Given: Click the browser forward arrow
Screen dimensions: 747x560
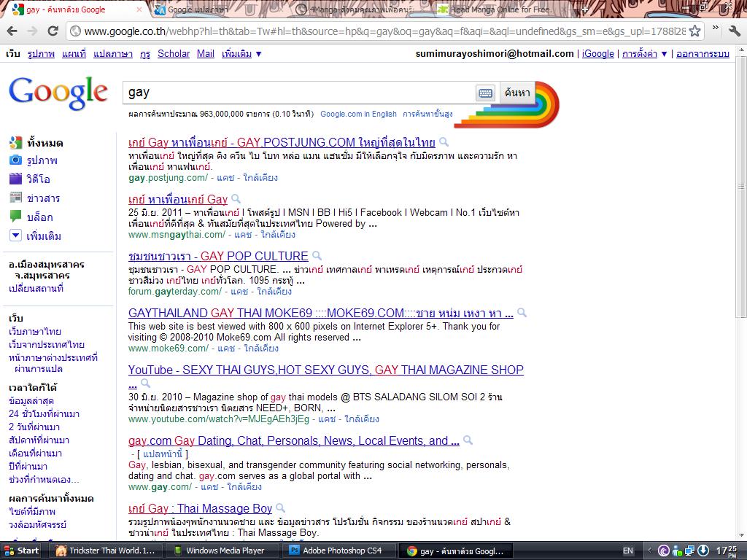Looking at the screenshot, I should pyautogui.click(x=32, y=31).
